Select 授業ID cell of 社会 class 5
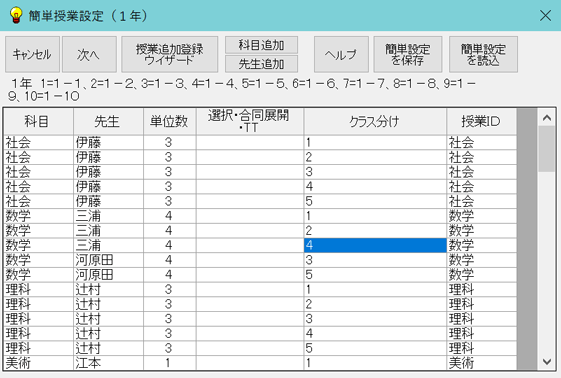 [x=482, y=201]
